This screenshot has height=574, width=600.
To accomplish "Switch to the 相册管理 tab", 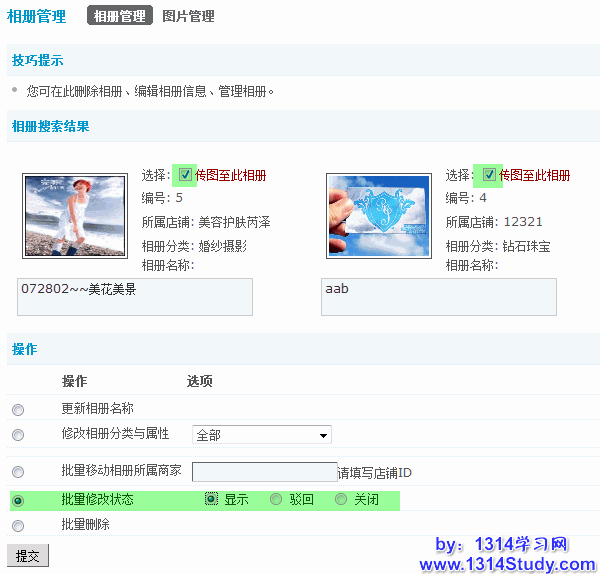I will [120, 16].
